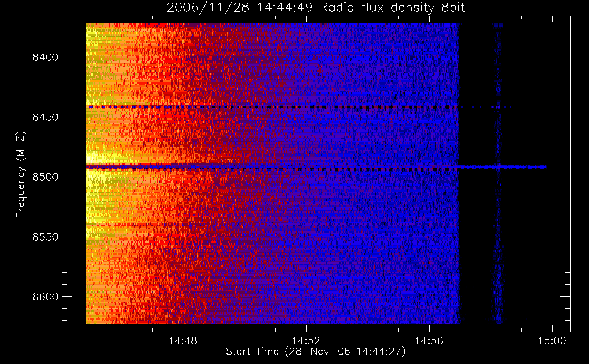The image size is (589, 364).
Task: Click the 8500 frequency tick label
Action: click(x=46, y=177)
